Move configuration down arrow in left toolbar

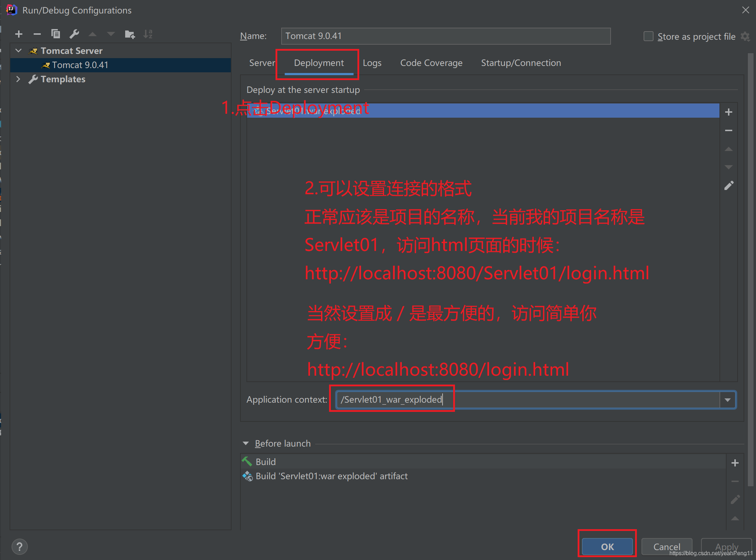point(111,34)
